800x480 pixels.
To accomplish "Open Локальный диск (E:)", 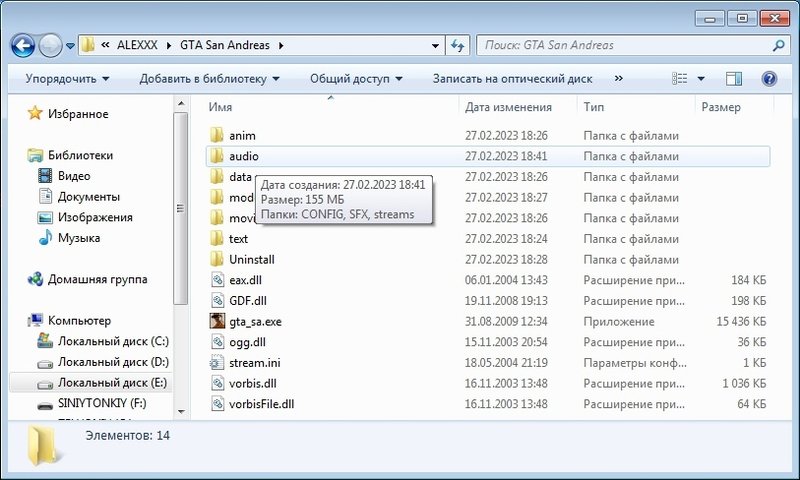I will click(112, 383).
